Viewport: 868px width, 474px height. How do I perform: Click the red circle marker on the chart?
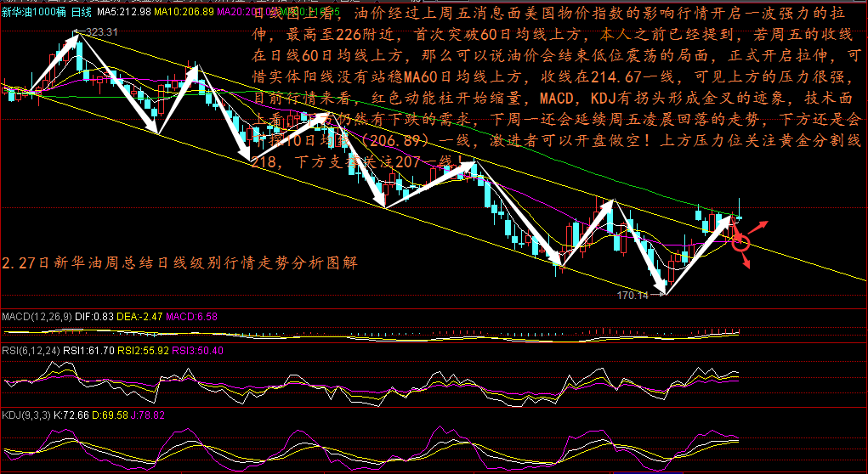tap(740, 243)
